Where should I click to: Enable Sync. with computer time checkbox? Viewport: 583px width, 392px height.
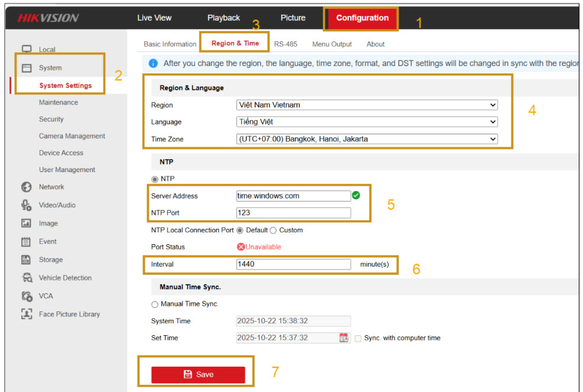(358, 338)
